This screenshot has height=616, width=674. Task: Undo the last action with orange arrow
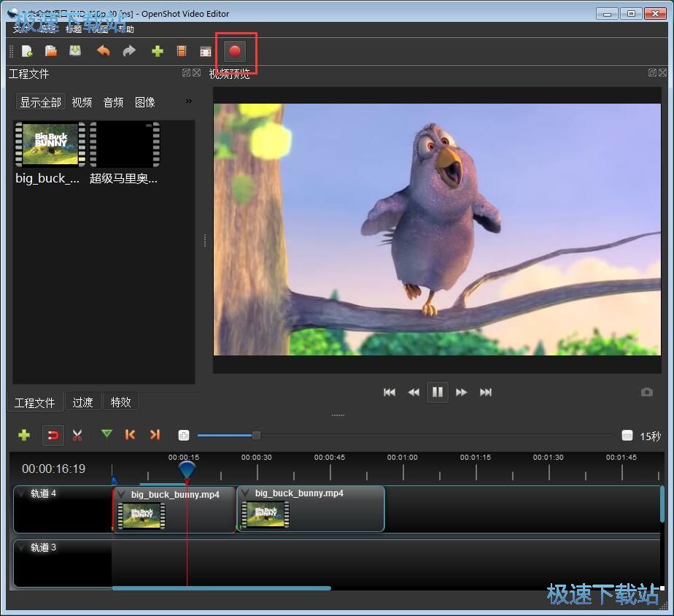tap(103, 51)
